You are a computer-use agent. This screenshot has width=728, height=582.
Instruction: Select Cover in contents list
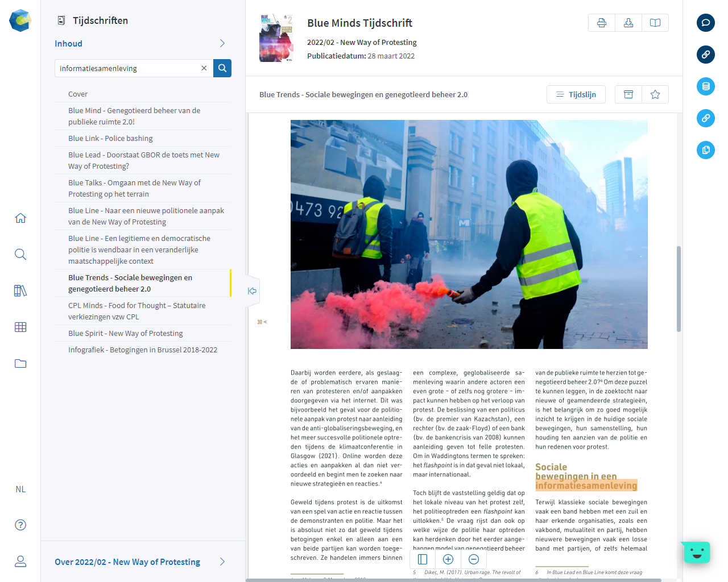point(143,94)
